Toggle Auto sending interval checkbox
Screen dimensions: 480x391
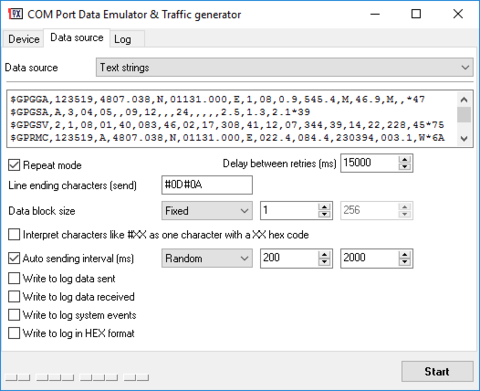pos(14,258)
